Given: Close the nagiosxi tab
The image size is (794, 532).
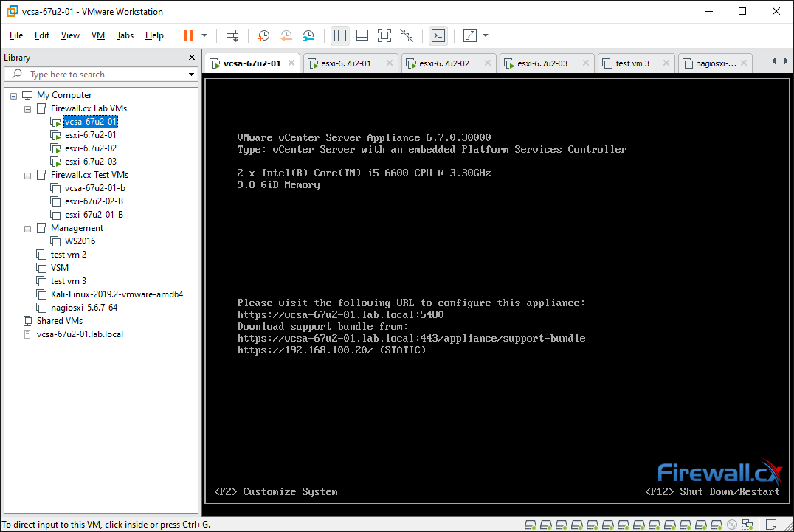Looking at the screenshot, I should pos(743,63).
